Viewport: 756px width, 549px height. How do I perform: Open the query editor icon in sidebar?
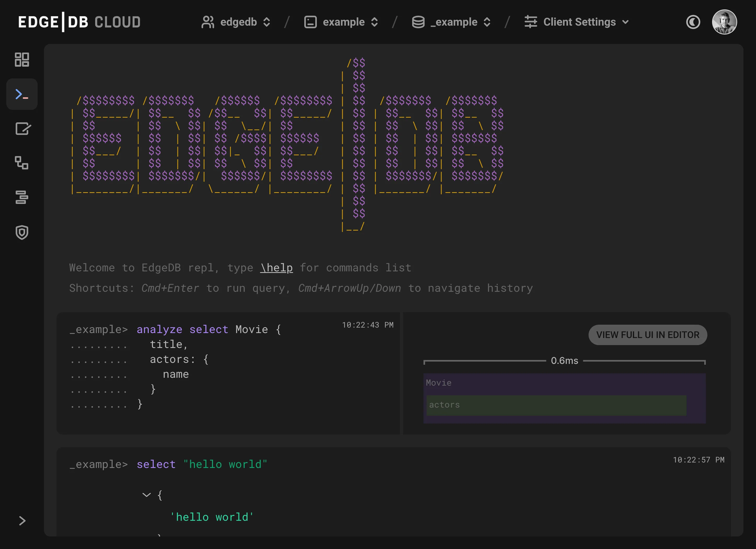[23, 129]
